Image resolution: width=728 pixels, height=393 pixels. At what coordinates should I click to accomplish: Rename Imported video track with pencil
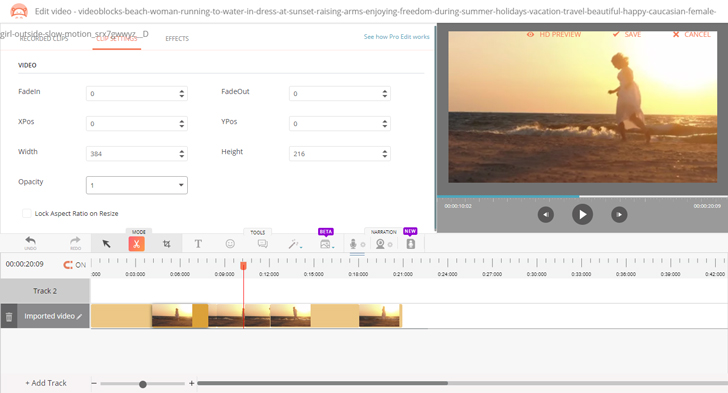click(x=79, y=317)
